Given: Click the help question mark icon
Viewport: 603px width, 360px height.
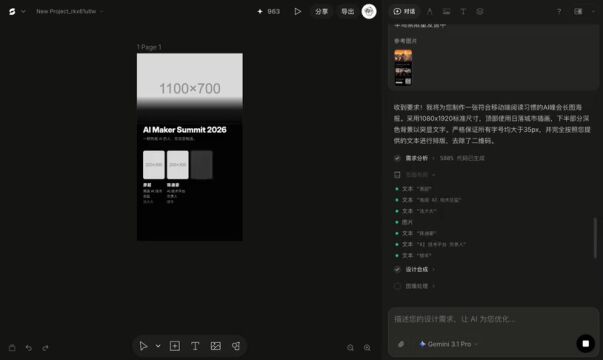Looking at the screenshot, I should (x=559, y=12).
